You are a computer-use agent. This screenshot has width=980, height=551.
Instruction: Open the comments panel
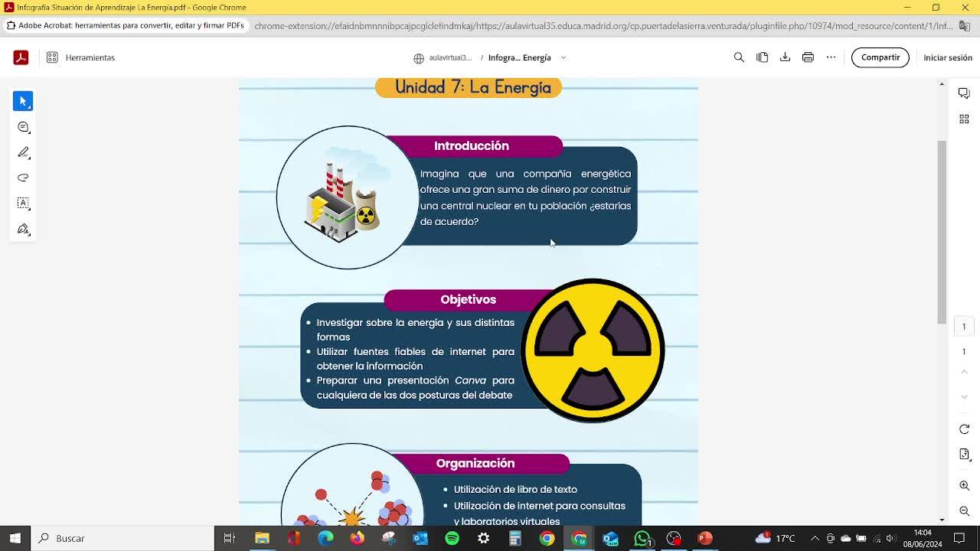point(964,93)
